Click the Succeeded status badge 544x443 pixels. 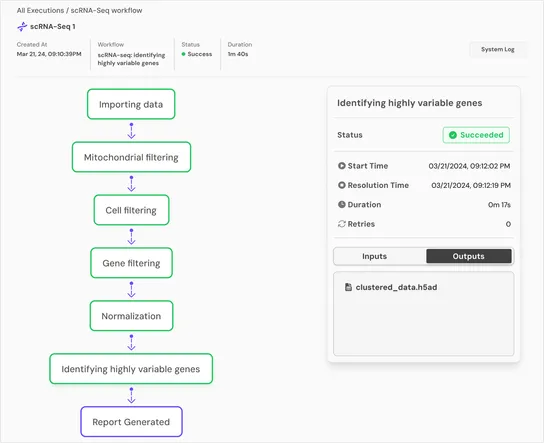(476, 135)
